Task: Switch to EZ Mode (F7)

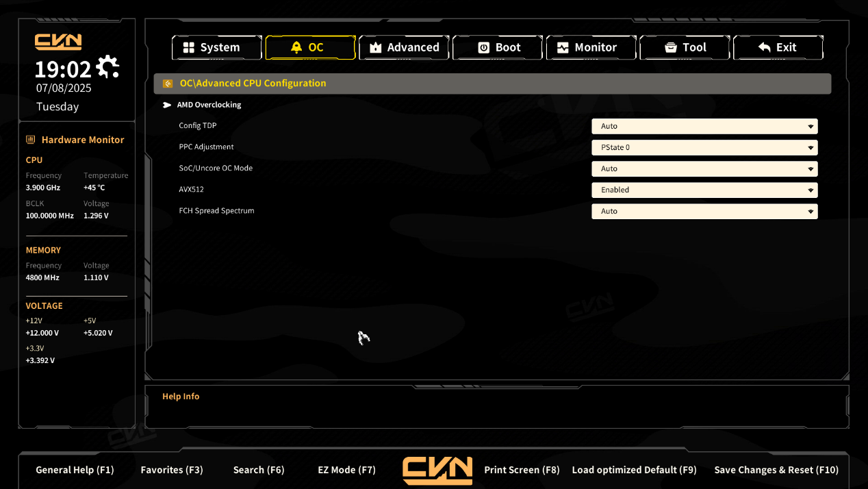Action: [x=347, y=470]
